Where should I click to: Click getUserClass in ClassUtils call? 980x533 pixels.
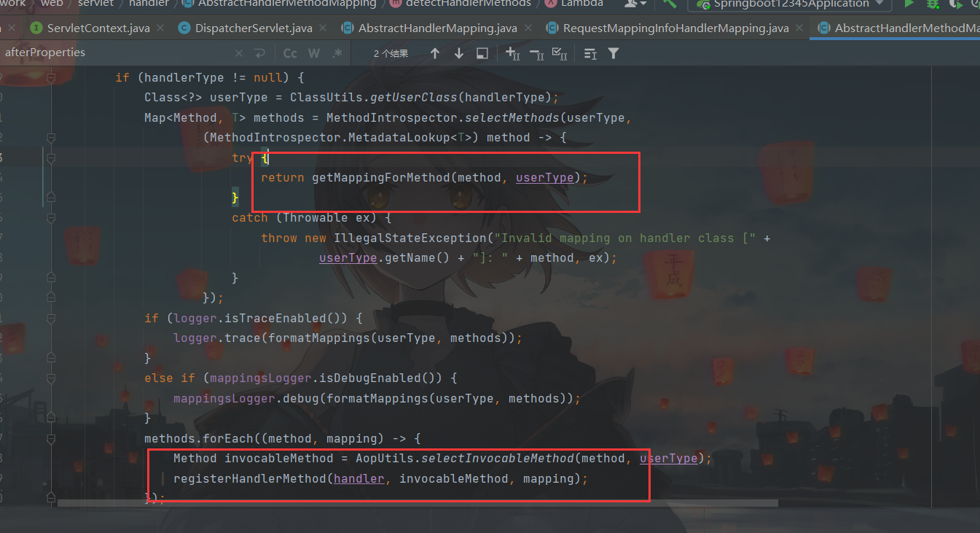(414, 97)
